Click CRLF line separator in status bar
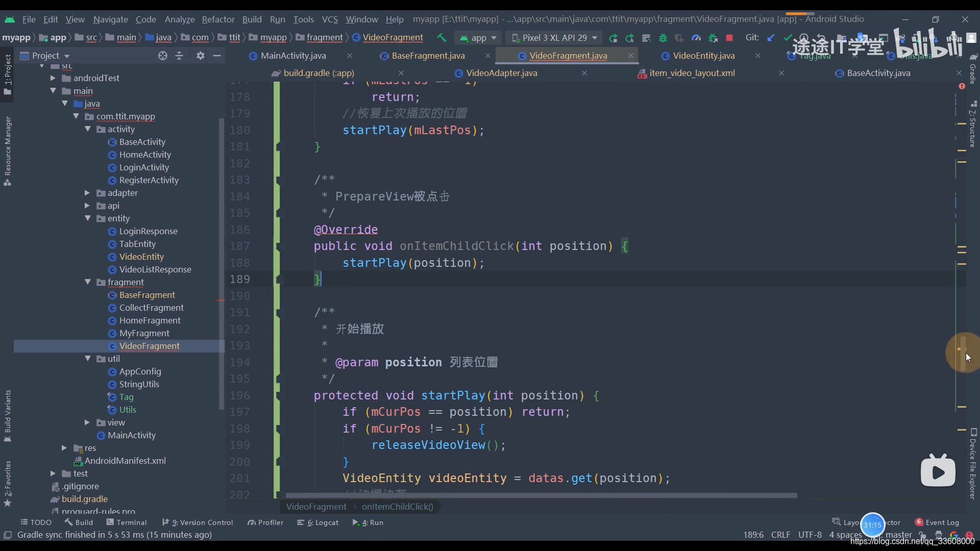This screenshot has width=980, height=551. (780, 535)
